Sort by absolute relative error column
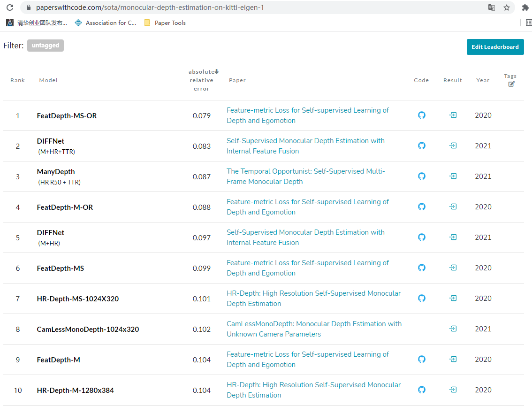Screen dimensions: 532x406 coord(203,80)
